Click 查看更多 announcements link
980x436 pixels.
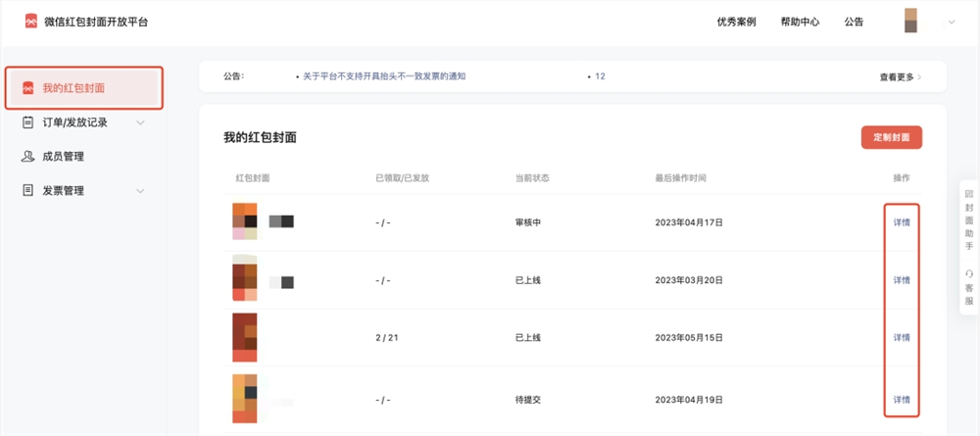click(900, 76)
